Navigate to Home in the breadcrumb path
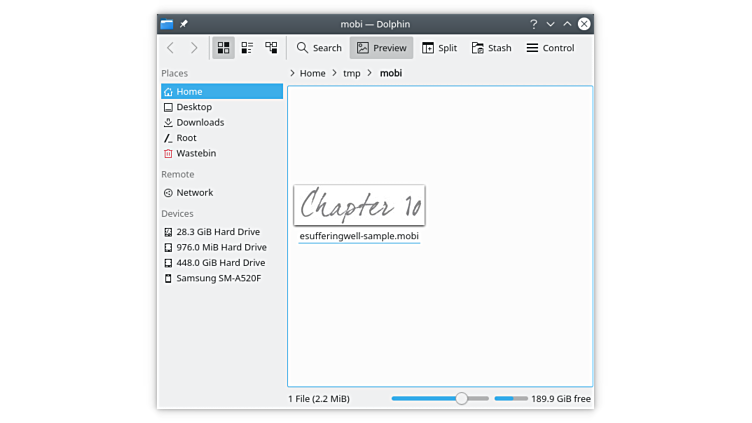752x423 pixels. (312, 73)
